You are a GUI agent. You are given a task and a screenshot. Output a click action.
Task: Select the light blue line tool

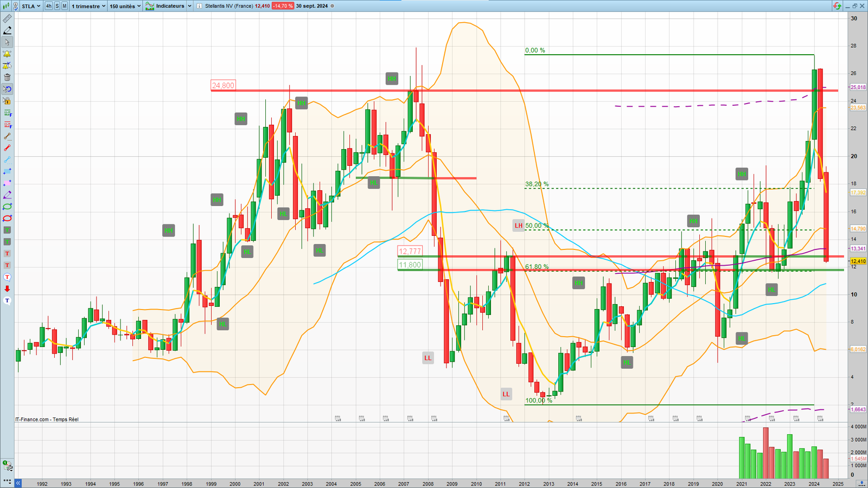[x=7, y=160]
